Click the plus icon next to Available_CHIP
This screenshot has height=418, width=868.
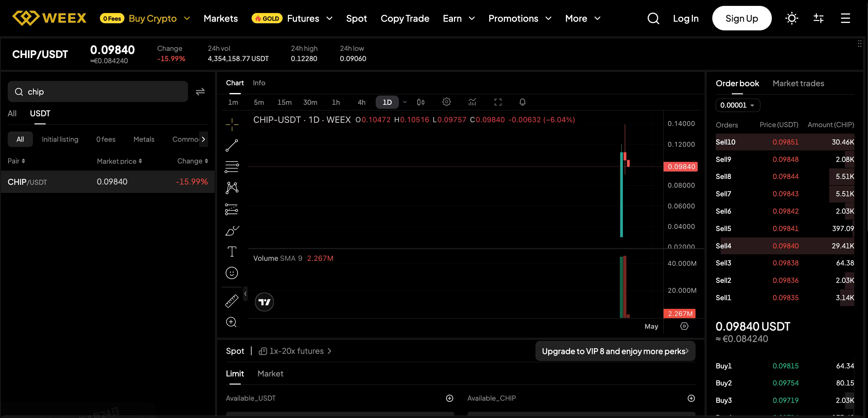point(691,398)
